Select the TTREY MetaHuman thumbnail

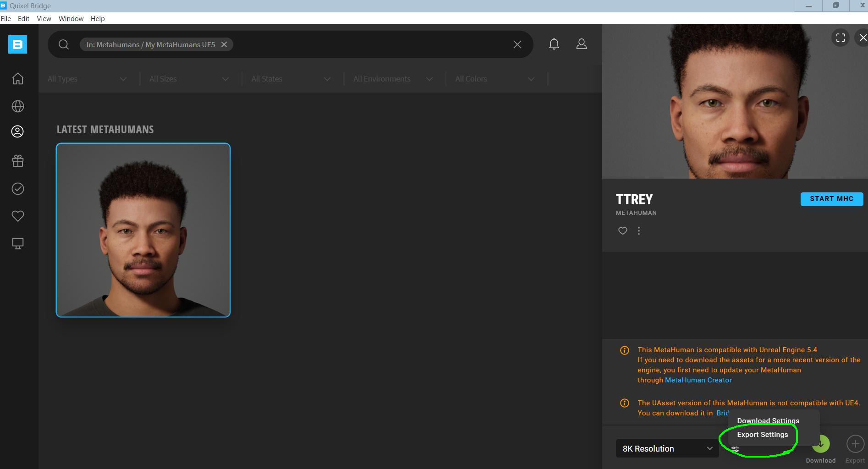(x=143, y=230)
